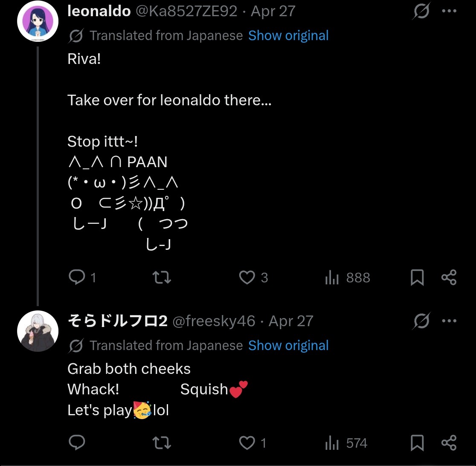
Task: Reply to leonaldo's post
Action: pos(77,278)
